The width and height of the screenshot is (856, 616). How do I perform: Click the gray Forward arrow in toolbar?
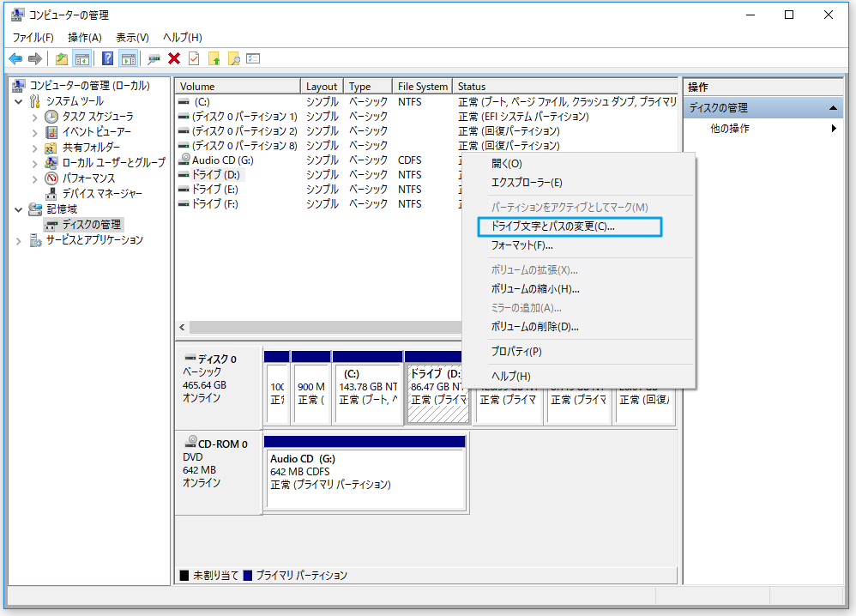pyautogui.click(x=35, y=58)
